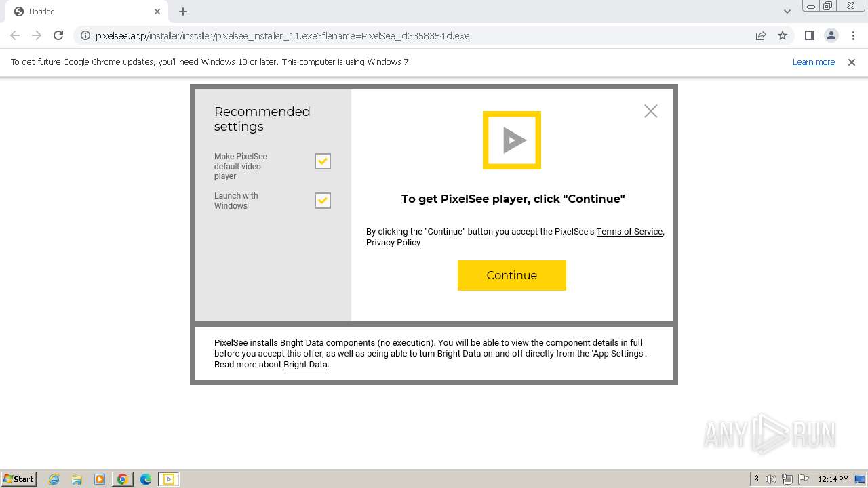Screen dimensions: 868x488
Task: Close the PixelSee installer dialog
Action: click(x=651, y=111)
